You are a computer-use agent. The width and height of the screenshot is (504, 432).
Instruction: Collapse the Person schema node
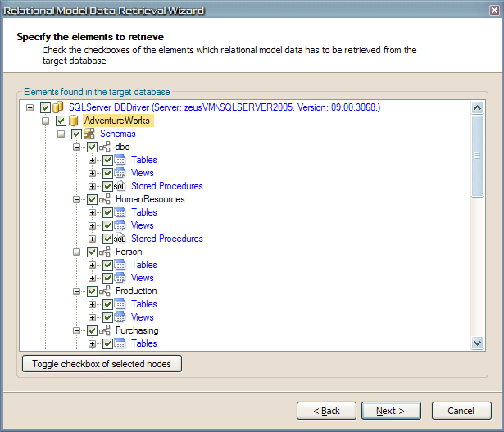[x=76, y=252]
